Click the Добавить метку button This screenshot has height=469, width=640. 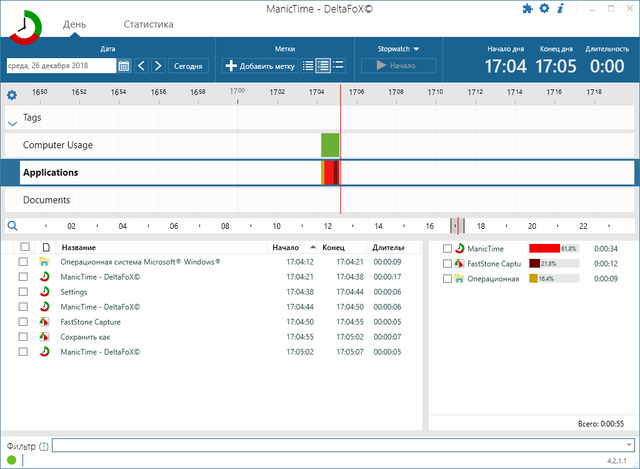coord(260,66)
